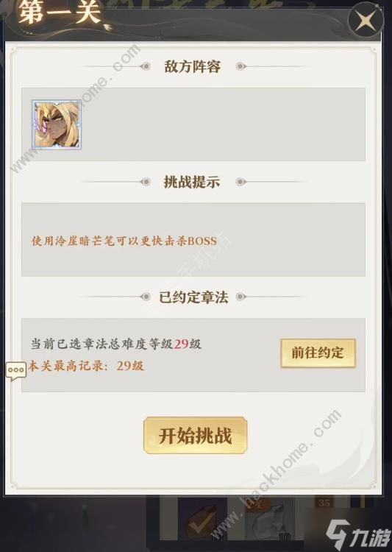The image size is (392, 552).
Task: Start the stage with 开始挑战
Action: click(x=196, y=436)
